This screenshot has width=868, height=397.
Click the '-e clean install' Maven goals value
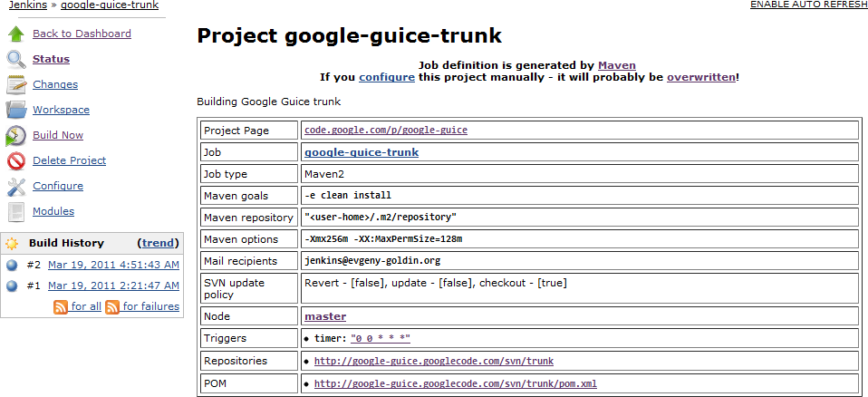click(348, 196)
